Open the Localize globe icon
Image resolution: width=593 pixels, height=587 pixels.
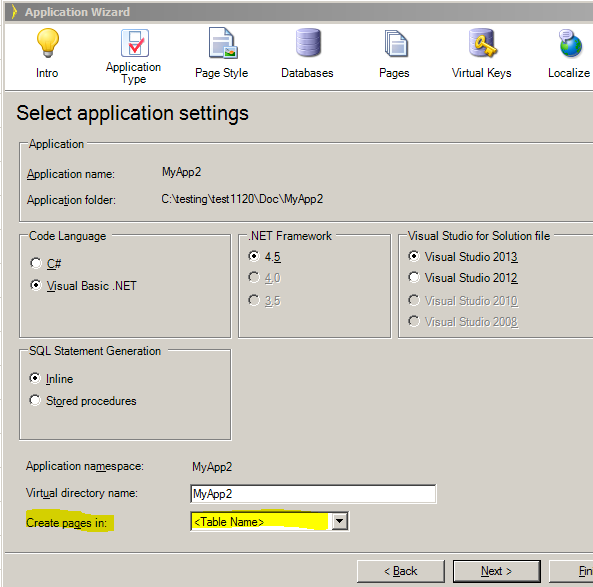[x=570, y=43]
